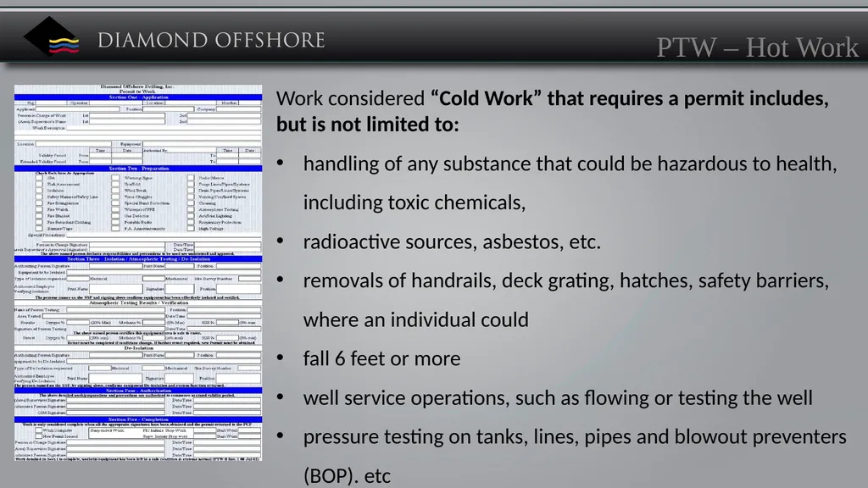Viewport: 868px width, 488px height.
Task: Tick the 'High Voltage' checkbox on form
Action: (191, 229)
